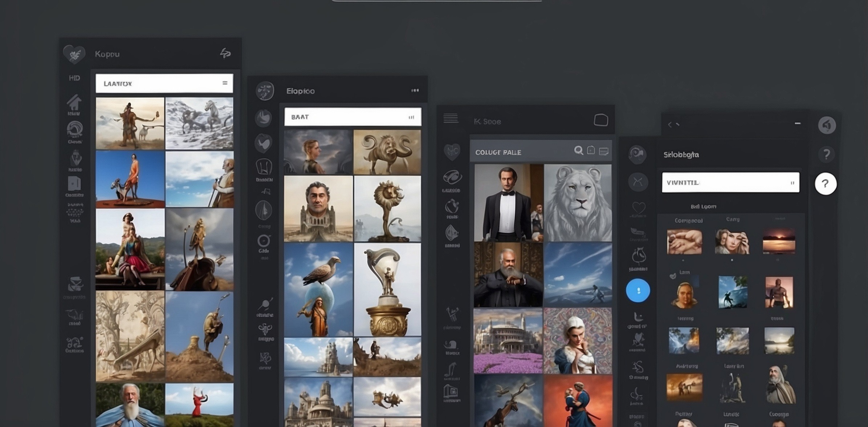Select the shield icon in Koppu sidebar
The width and height of the screenshot is (868, 427).
pyautogui.click(x=75, y=158)
